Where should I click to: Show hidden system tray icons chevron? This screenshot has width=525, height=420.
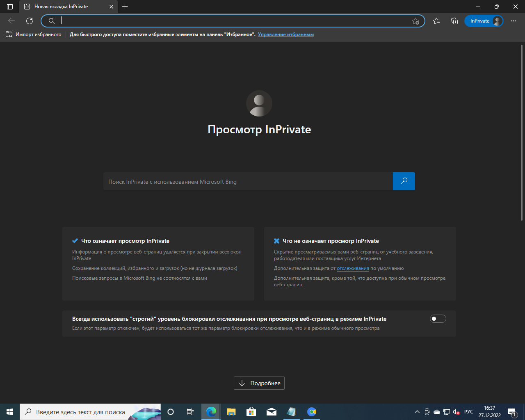coord(417,412)
